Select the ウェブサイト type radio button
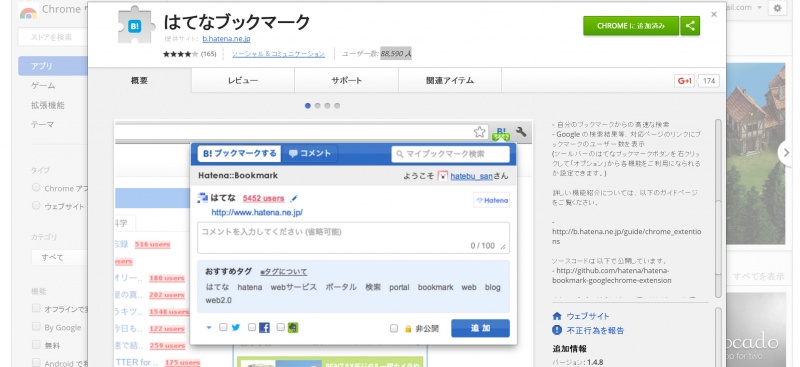This screenshot has width=800, height=367. (x=36, y=206)
